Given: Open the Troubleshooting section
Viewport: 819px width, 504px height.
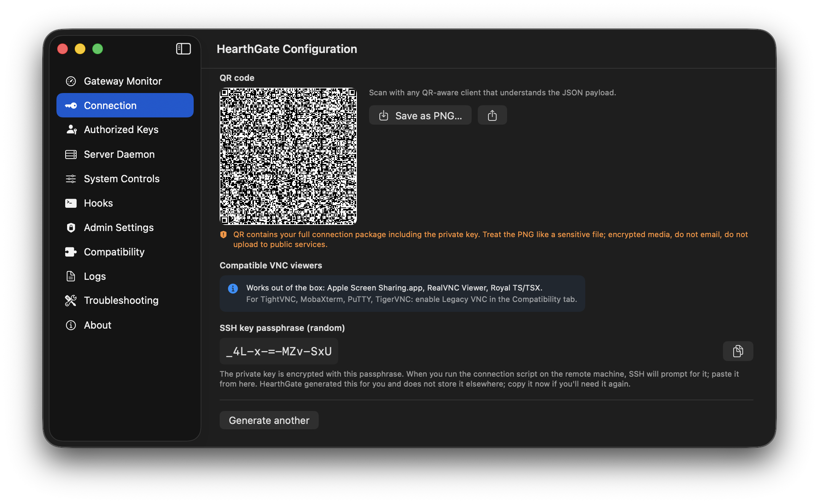Looking at the screenshot, I should 125,300.
